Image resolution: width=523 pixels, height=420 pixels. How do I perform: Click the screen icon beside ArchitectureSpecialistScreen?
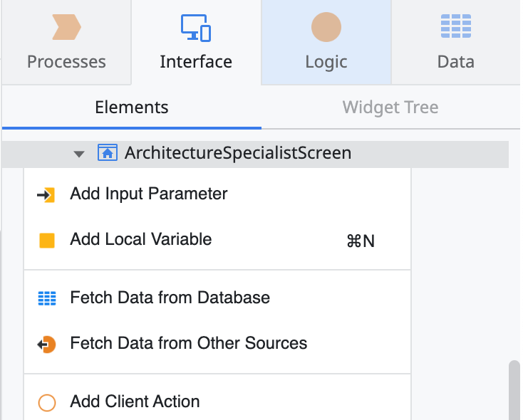(108, 153)
